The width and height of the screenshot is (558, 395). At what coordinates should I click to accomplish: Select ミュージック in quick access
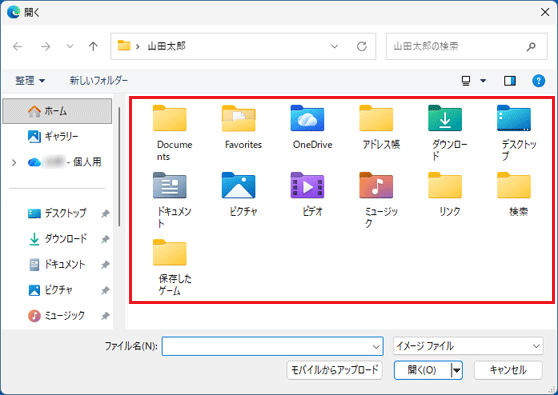pyautogui.click(x=57, y=316)
